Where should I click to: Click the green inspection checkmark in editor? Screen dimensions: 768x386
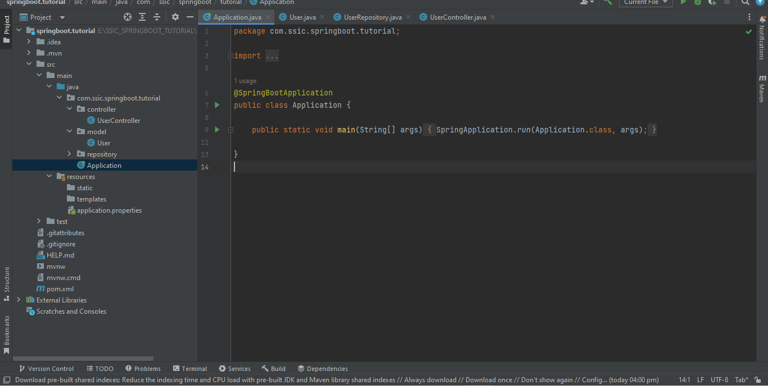point(748,31)
